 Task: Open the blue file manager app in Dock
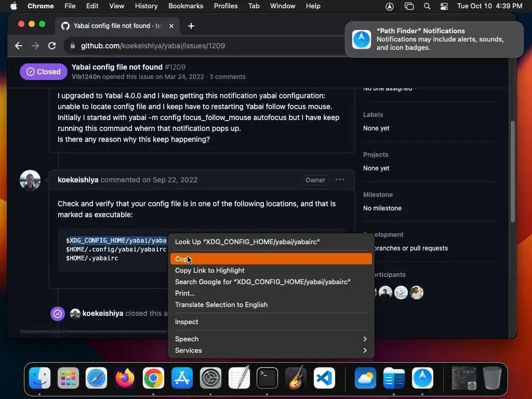394,378
